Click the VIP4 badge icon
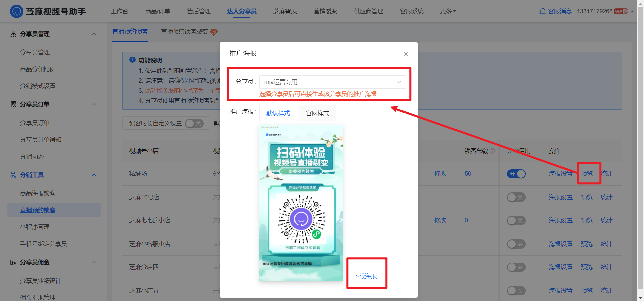The width and height of the screenshot is (644, 301). click(x=621, y=11)
